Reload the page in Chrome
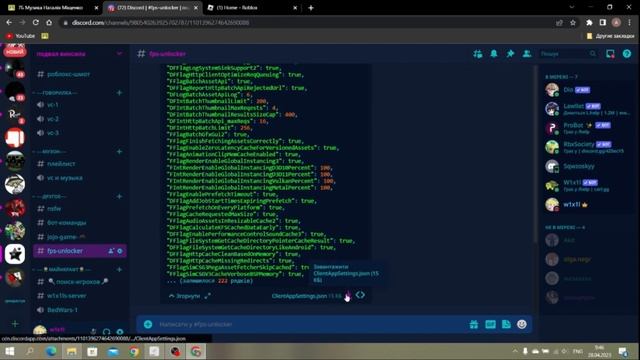This screenshot has height=360, width=640. (36, 22)
